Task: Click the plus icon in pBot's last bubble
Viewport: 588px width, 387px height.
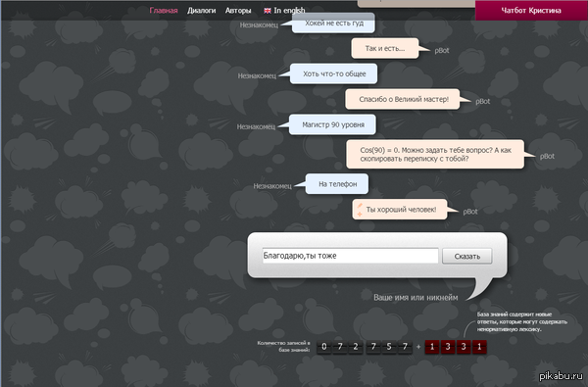Action: pyautogui.click(x=360, y=214)
